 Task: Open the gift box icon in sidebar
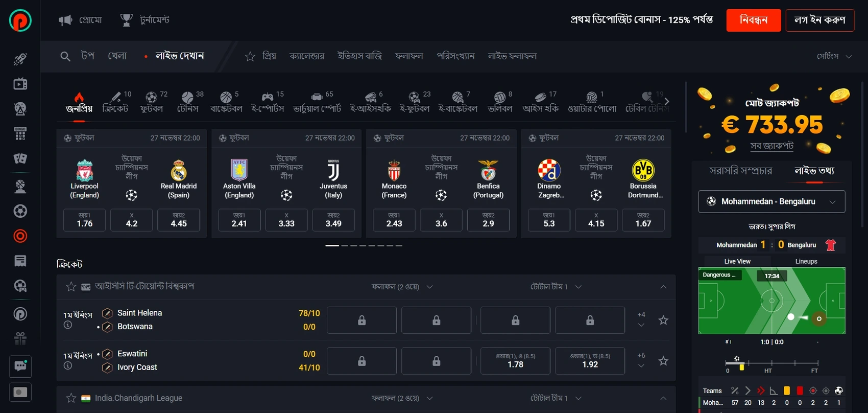[20, 338]
